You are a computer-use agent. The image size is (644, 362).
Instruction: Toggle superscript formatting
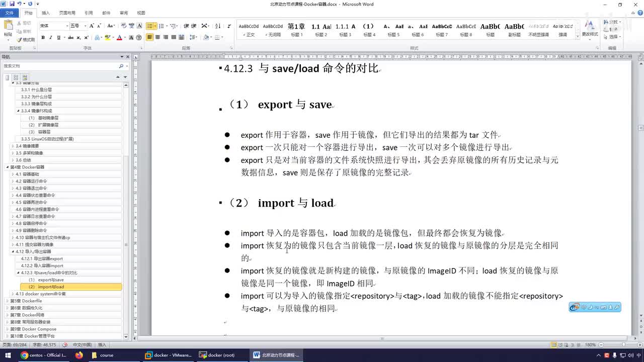(86, 38)
